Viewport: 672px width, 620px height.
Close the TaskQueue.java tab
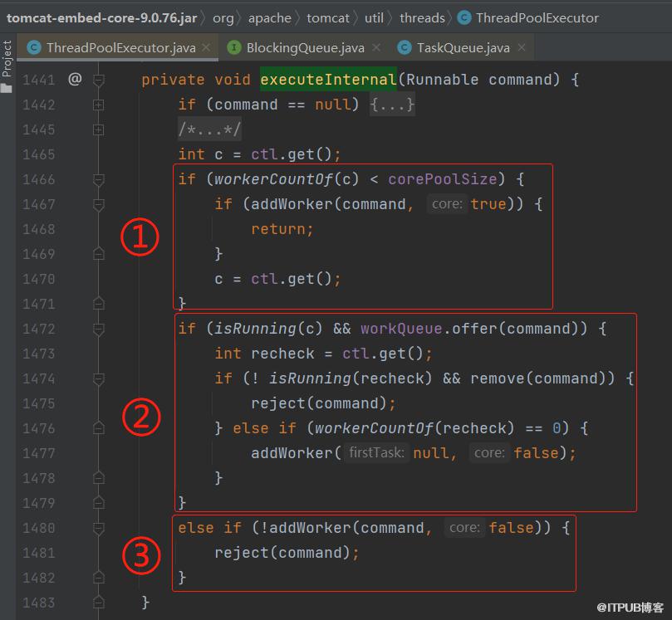[522, 47]
